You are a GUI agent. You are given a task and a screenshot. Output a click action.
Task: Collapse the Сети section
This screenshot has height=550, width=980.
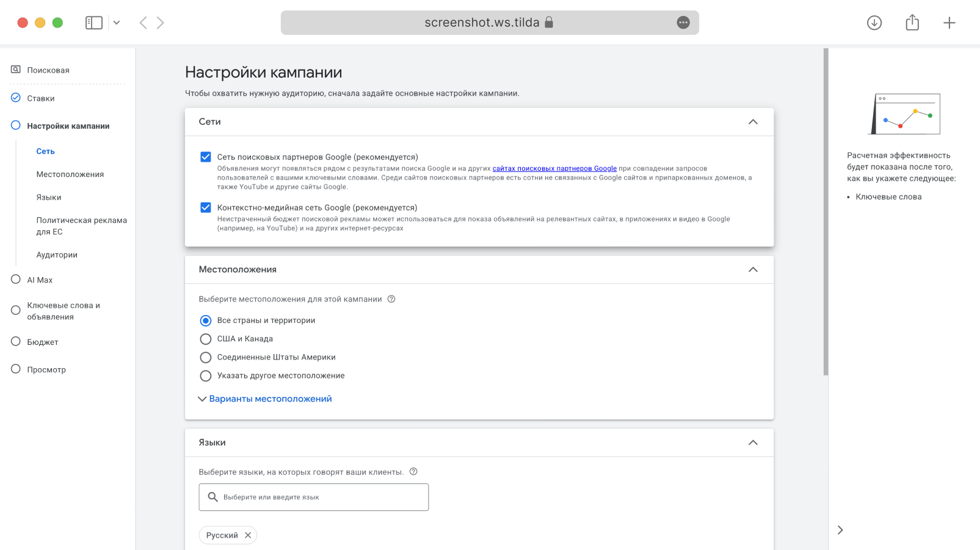[x=753, y=122]
